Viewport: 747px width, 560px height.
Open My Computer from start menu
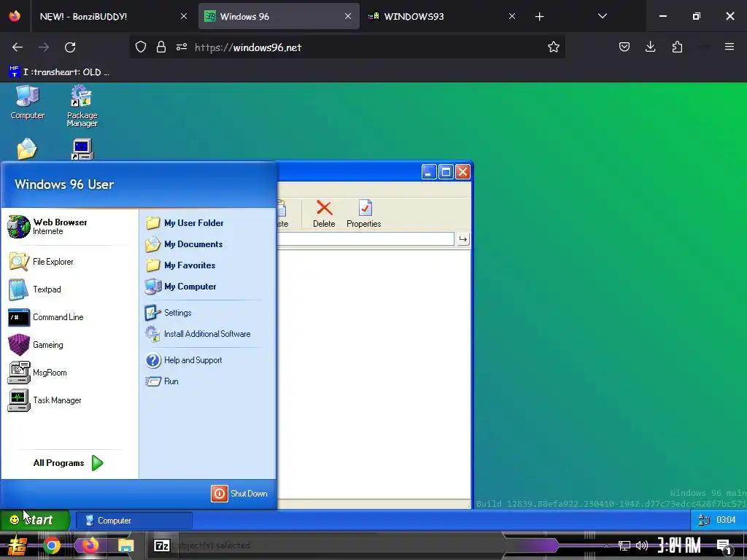pos(181,286)
